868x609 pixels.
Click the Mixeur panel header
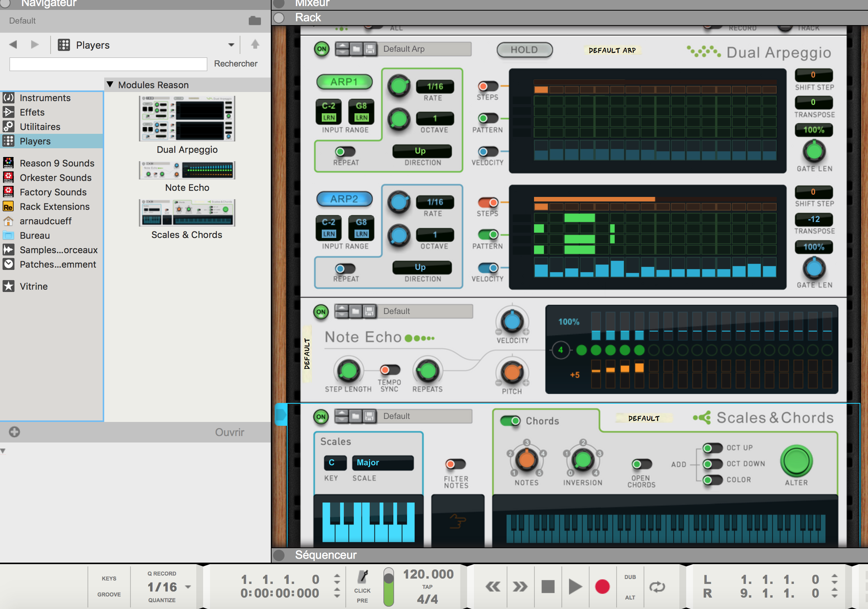point(311,3)
